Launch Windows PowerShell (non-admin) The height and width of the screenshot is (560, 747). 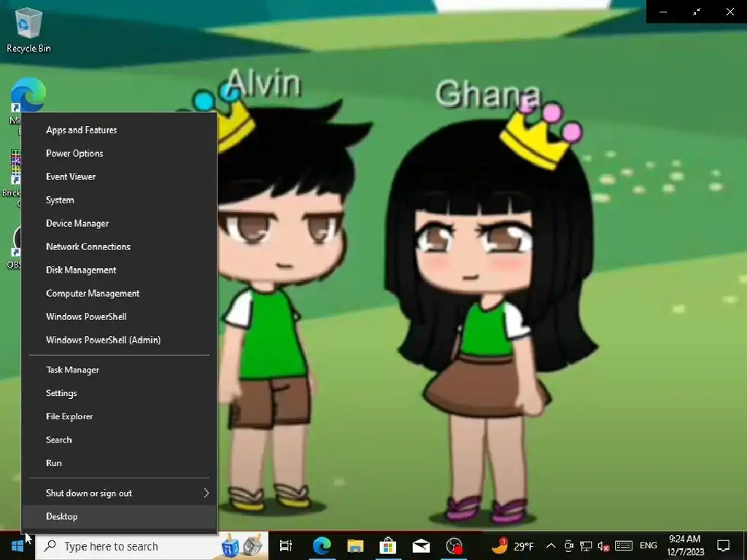[x=119, y=316]
